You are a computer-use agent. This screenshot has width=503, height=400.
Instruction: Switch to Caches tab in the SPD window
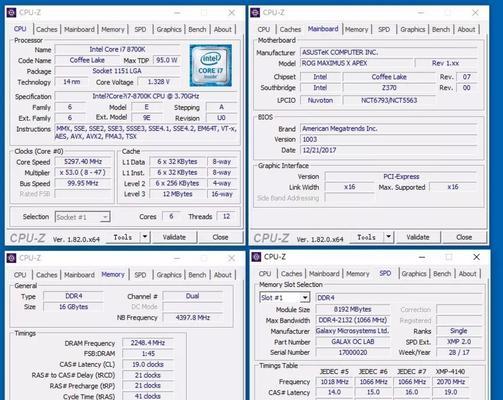click(292, 274)
